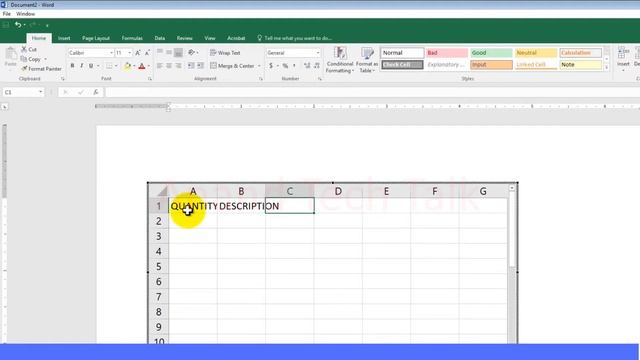640x360 pixels.
Task: Align cell text to the left
Action: pos(160,66)
